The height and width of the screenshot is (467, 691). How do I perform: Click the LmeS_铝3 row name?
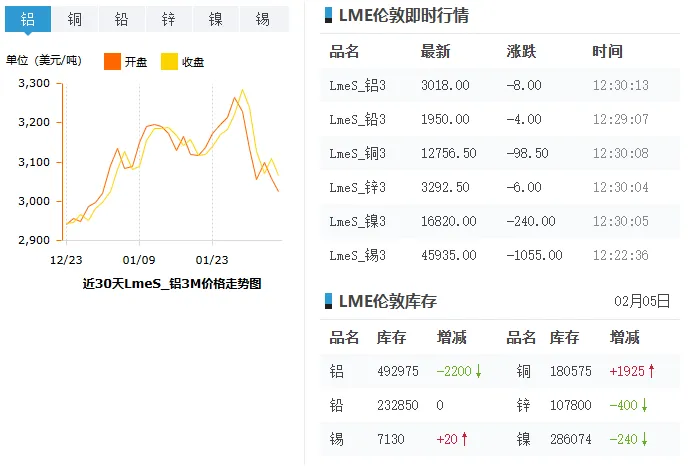click(357, 85)
